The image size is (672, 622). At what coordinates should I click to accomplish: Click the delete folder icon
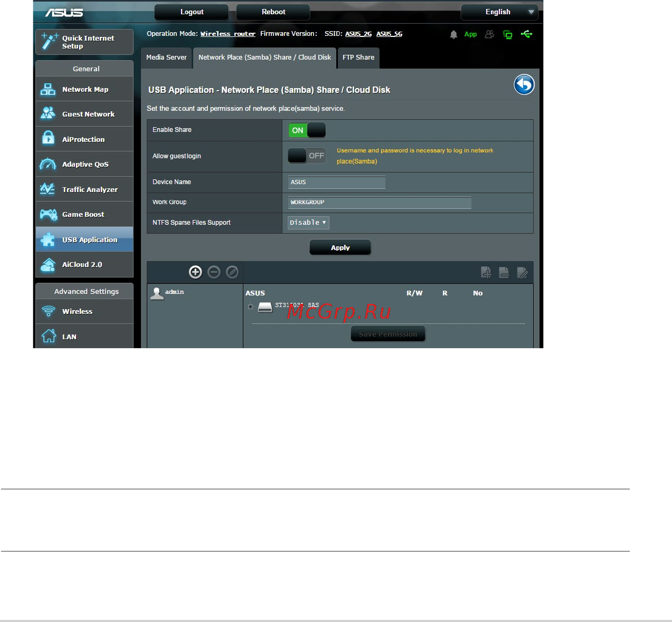[504, 272]
